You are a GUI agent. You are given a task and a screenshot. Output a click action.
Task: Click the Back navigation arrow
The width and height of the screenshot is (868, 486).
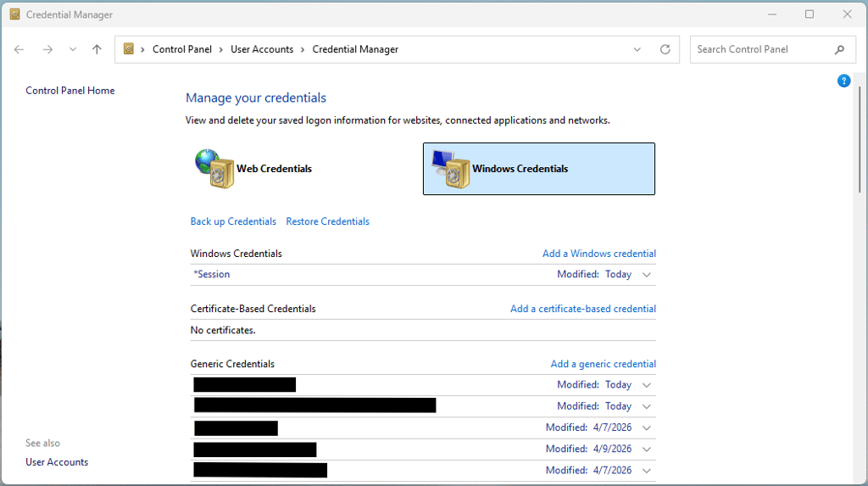[x=19, y=49]
